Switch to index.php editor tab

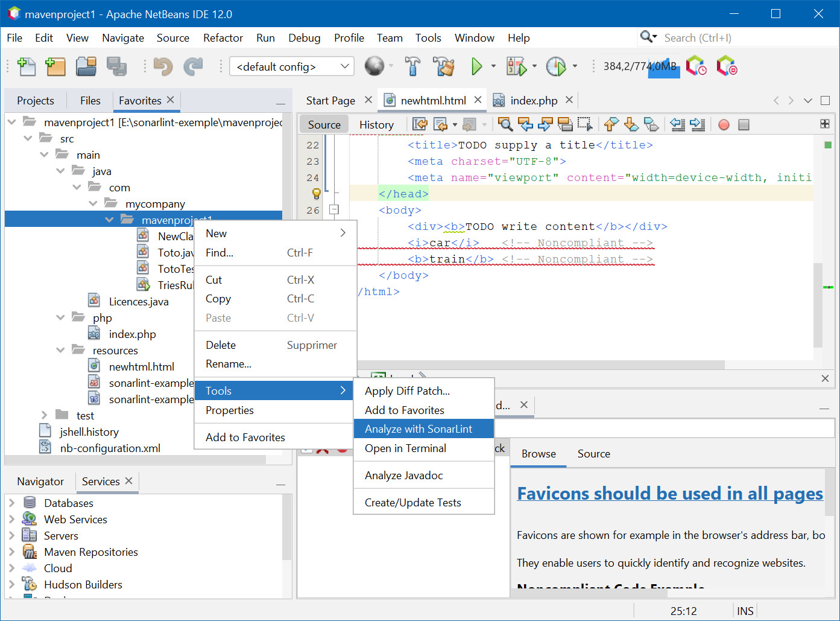533,101
